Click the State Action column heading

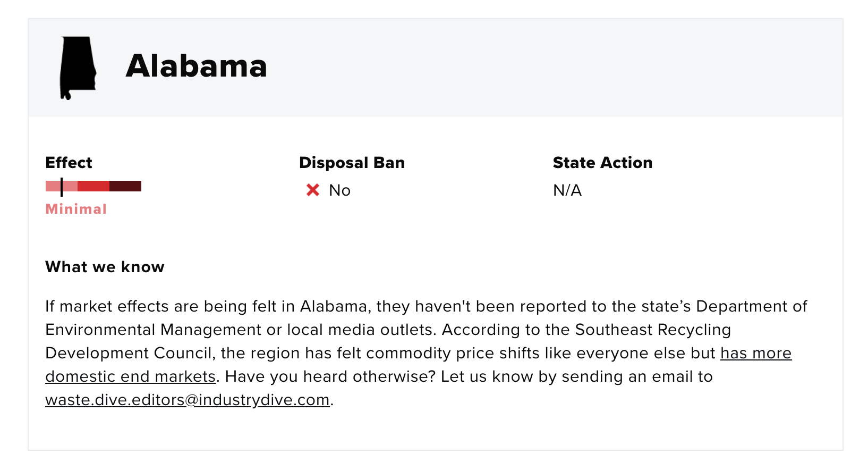(x=602, y=163)
